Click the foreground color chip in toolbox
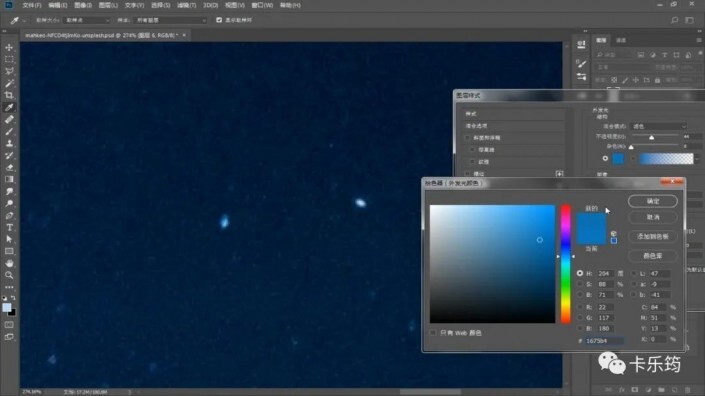 click(6, 307)
